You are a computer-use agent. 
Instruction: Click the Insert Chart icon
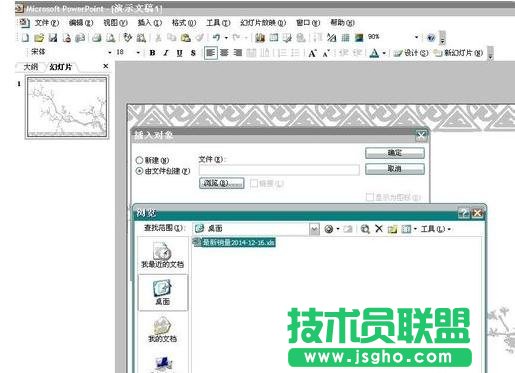click(260, 38)
